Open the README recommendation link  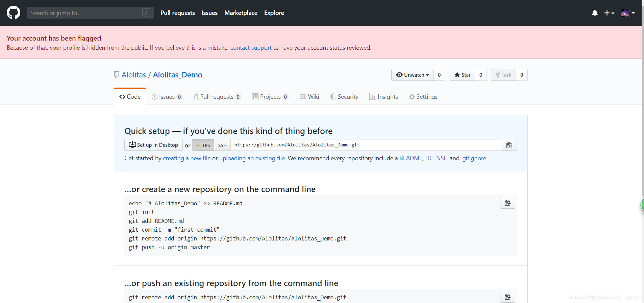tap(411, 158)
